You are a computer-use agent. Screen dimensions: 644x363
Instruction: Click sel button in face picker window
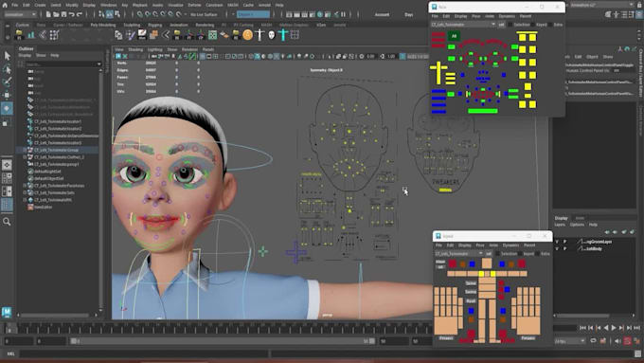(x=502, y=25)
